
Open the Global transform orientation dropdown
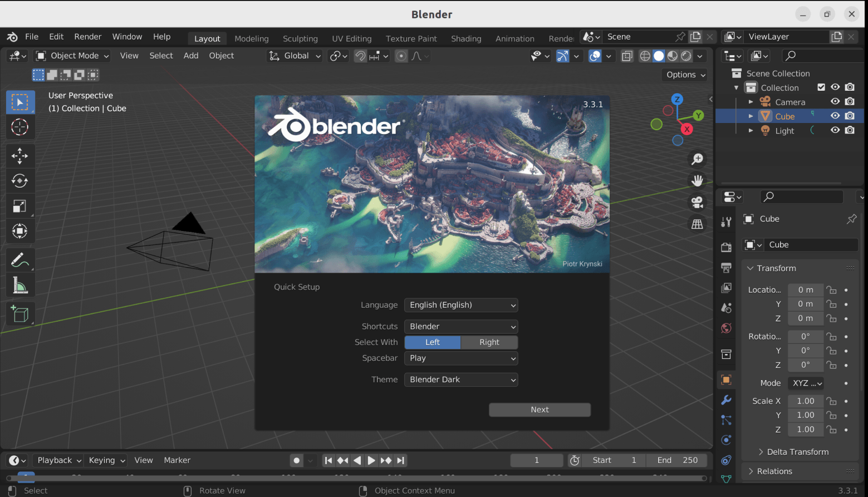tap(295, 56)
